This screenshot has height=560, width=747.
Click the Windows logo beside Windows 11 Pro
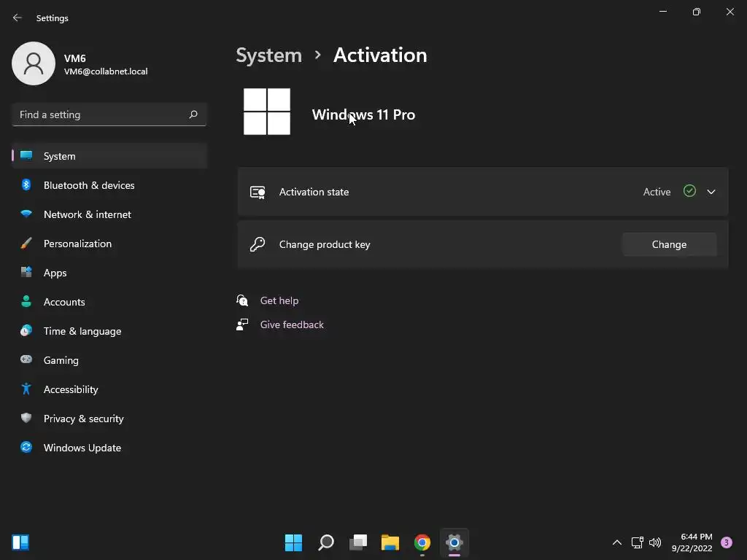point(267,112)
